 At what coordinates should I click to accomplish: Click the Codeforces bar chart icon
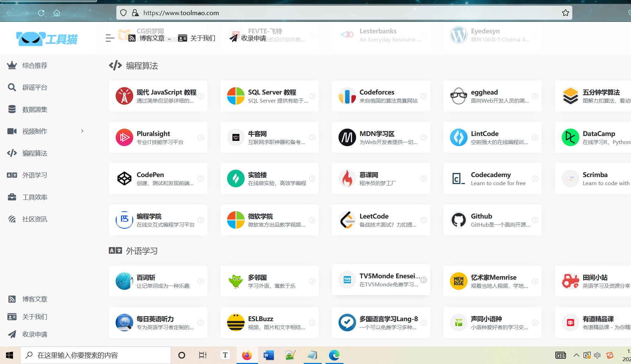point(347,96)
